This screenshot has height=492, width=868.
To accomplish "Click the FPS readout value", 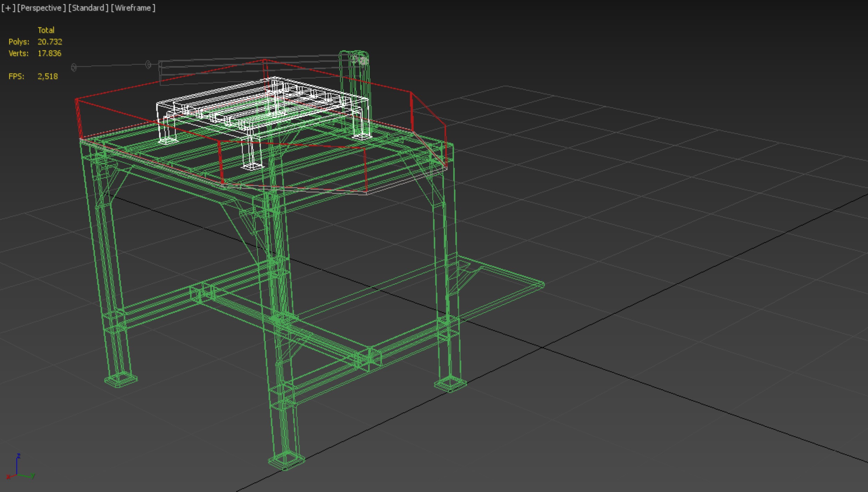I will (x=48, y=76).
